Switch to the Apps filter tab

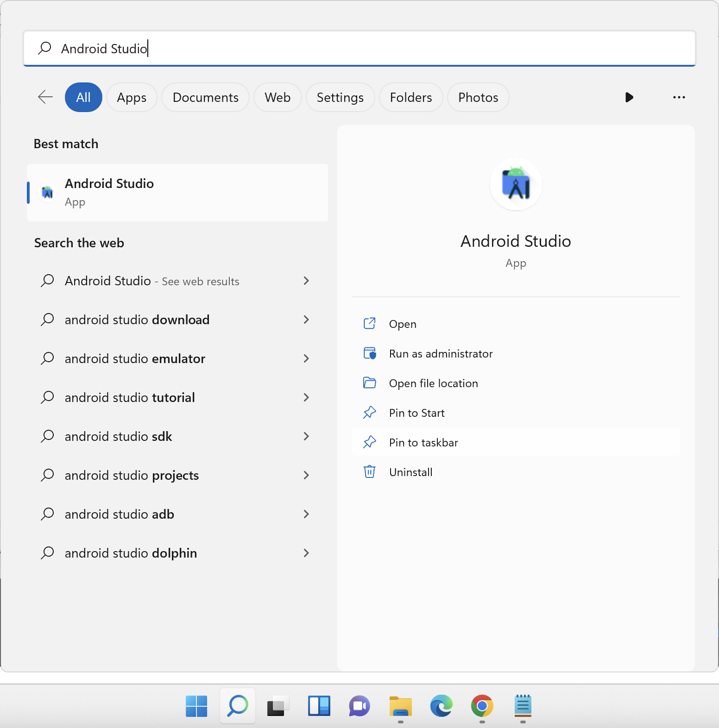[x=132, y=97]
